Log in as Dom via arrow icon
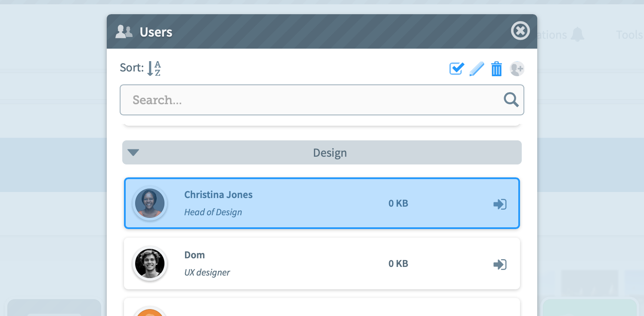 tap(500, 264)
